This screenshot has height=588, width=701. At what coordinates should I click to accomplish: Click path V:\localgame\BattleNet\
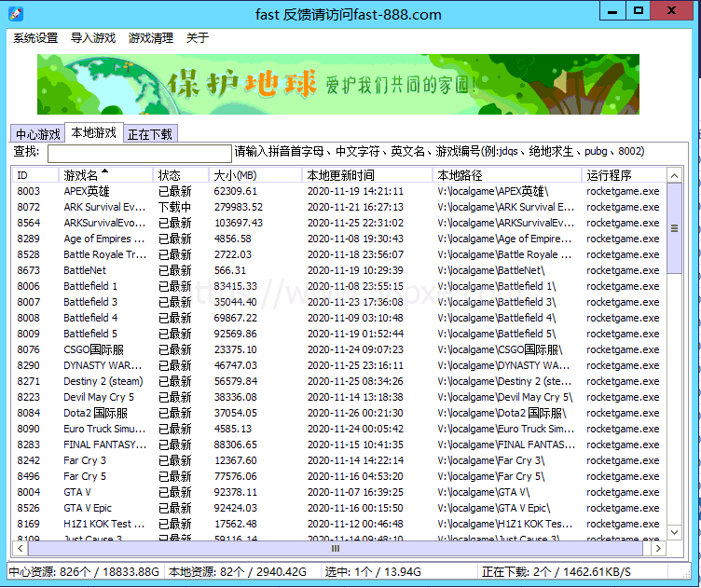click(491, 271)
